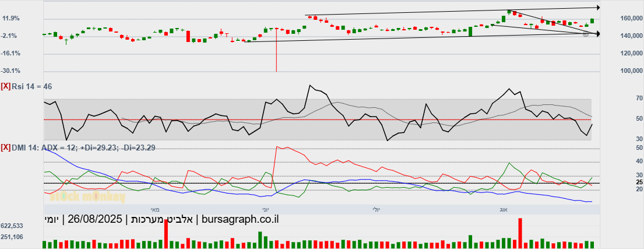The image size is (644, 249).
Task: Click the 26/08/2025 date text
Action: (95, 219)
